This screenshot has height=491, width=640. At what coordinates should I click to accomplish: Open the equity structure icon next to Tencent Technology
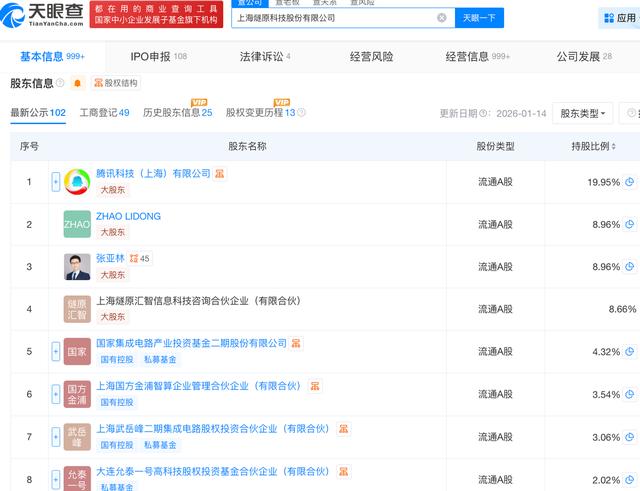(x=220, y=174)
